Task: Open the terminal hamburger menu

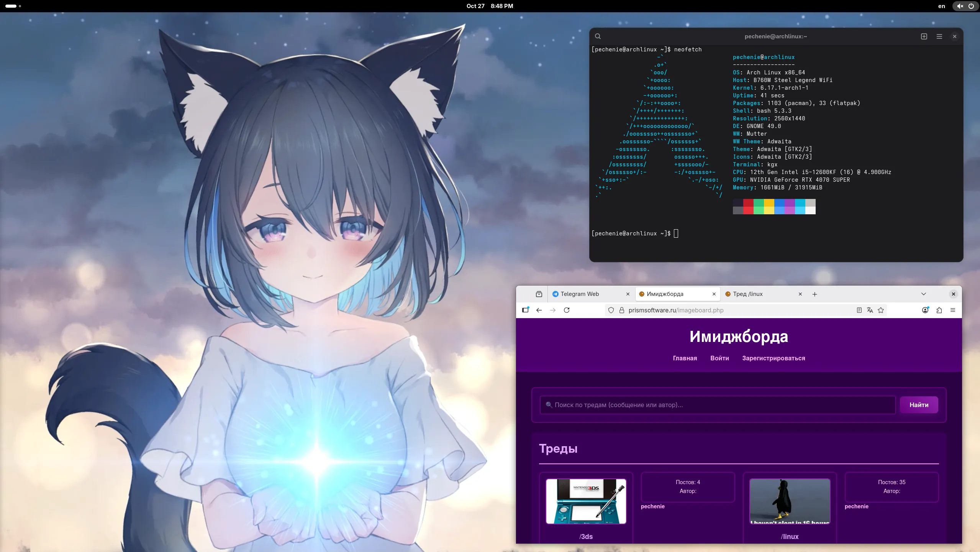Action: point(939,36)
